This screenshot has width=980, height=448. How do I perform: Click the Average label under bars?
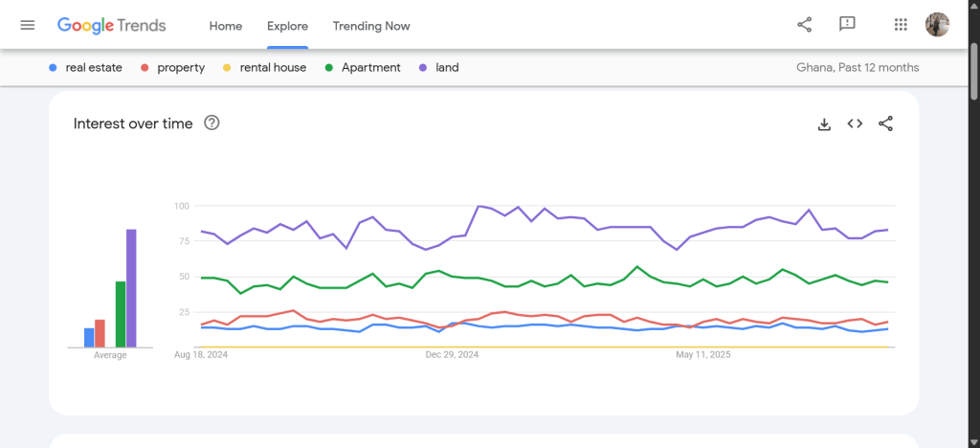point(110,355)
